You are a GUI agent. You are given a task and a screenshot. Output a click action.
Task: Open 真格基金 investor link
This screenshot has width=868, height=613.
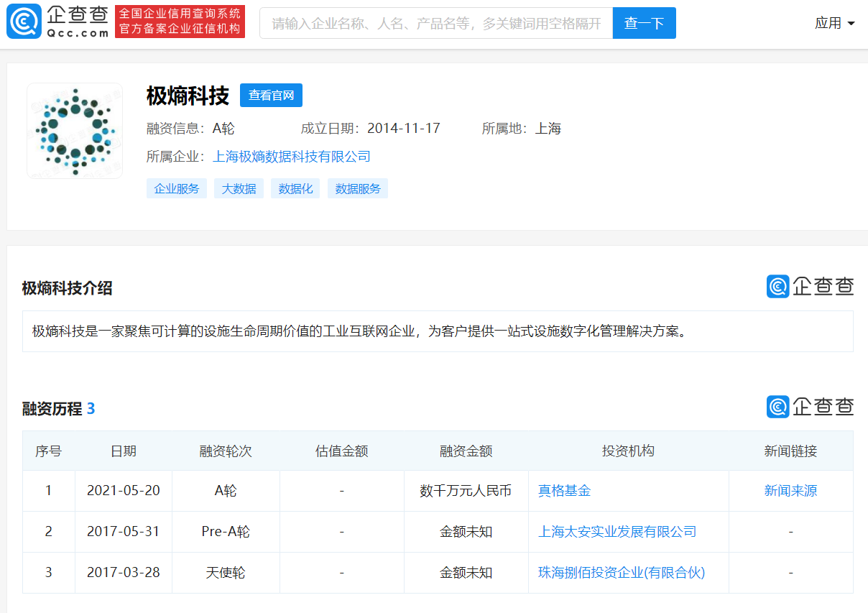point(565,491)
